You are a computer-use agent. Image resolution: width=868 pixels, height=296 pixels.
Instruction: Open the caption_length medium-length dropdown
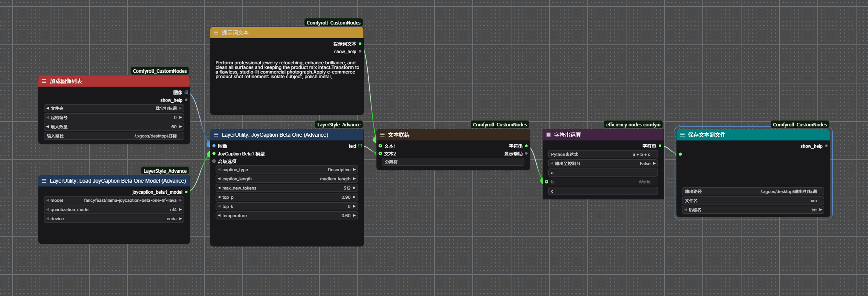click(287, 179)
